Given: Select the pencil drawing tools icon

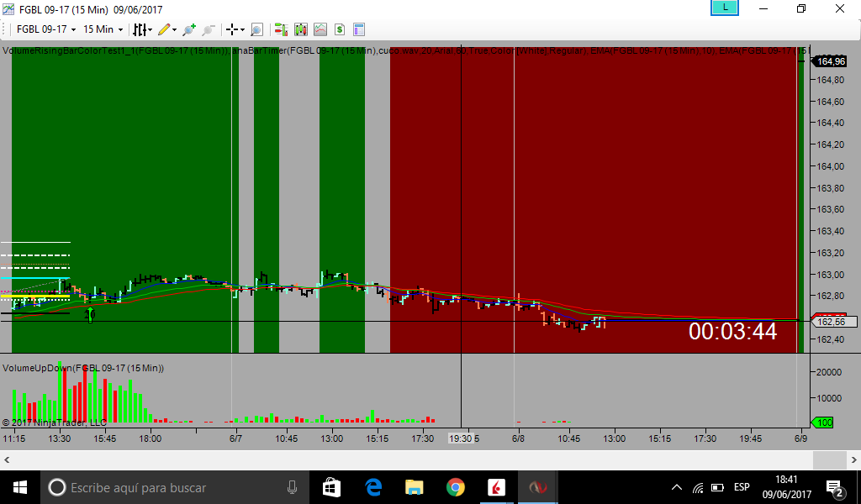Looking at the screenshot, I should [x=164, y=29].
